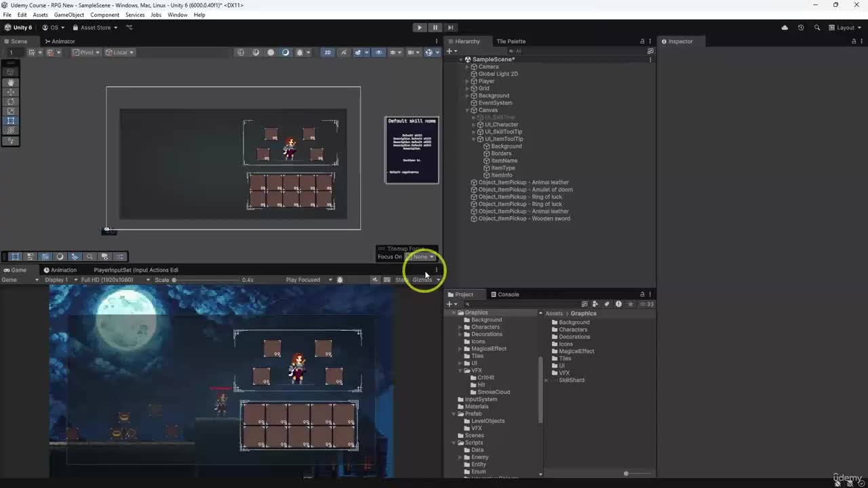This screenshot has height=488, width=868.
Task: Open the Full HD resolution dropdown
Action: click(115, 280)
